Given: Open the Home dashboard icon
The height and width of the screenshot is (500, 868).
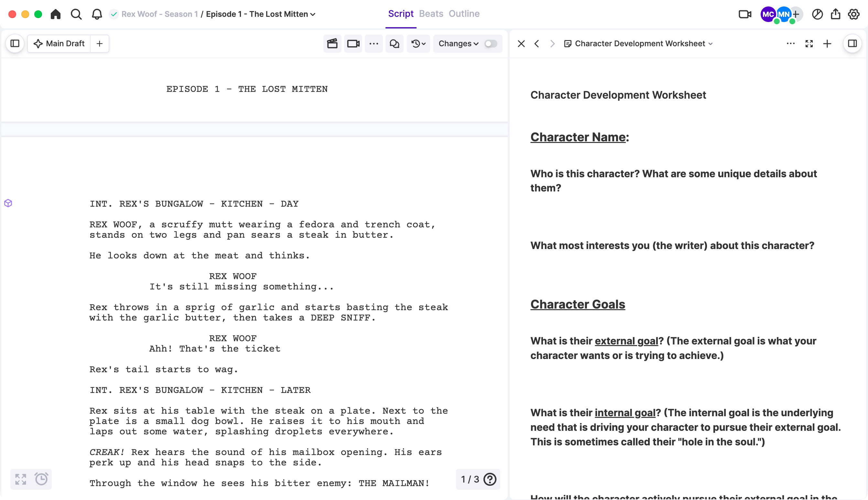Looking at the screenshot, I should (x=55, y=14).
